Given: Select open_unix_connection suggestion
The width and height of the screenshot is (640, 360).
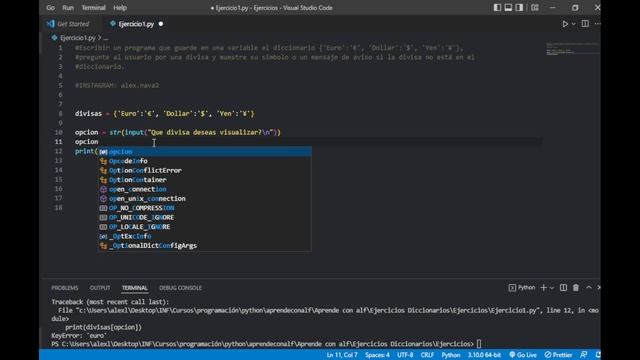Looking at the screenshot, I should [205, 198].
